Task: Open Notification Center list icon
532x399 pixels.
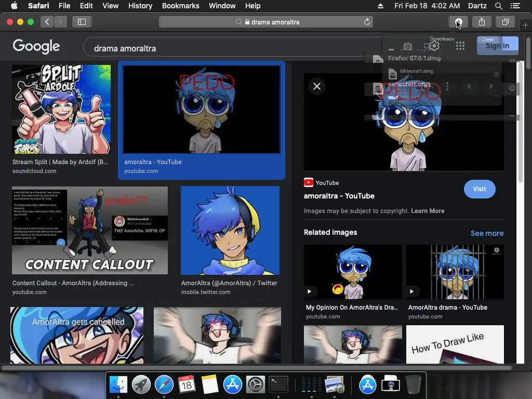Action: [x=515, y=6]
